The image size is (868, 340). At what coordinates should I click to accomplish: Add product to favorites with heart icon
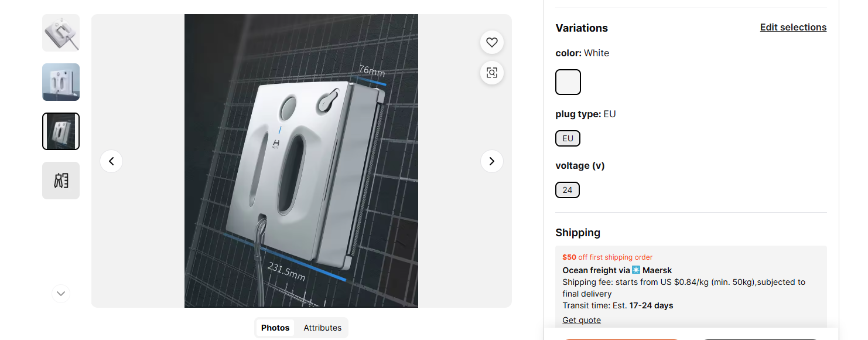point(491,42)
